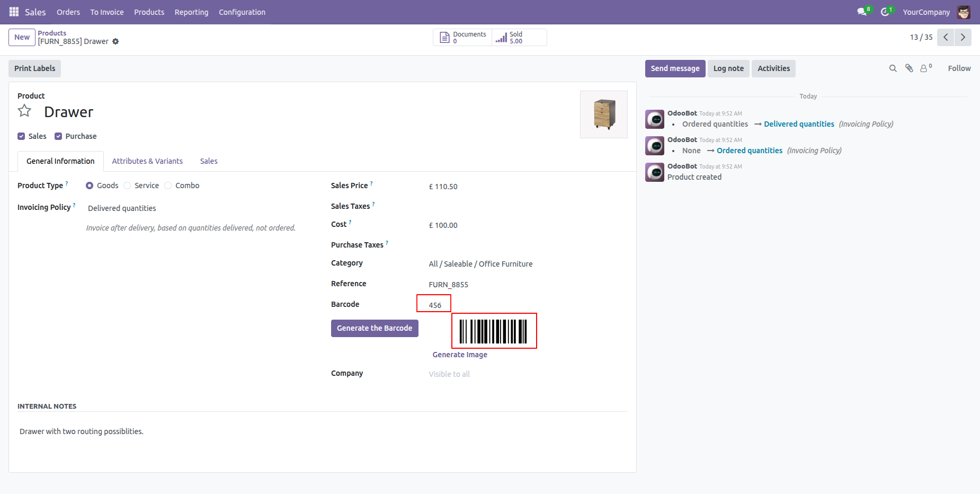Search messages using the magnifier icon
Image resolution: width=980 pixels, height=494 pixels.
893,68
